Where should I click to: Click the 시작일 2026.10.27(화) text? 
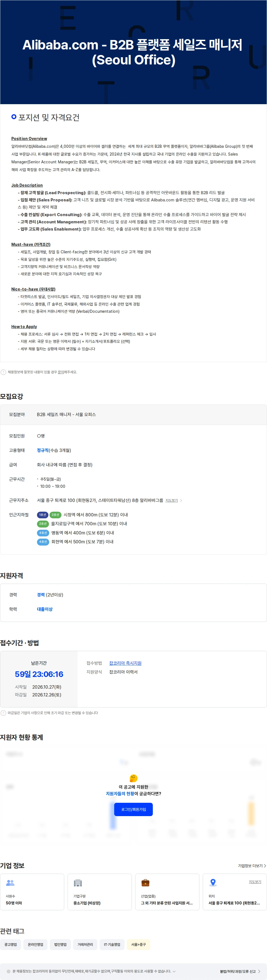[x=38, y=687]
